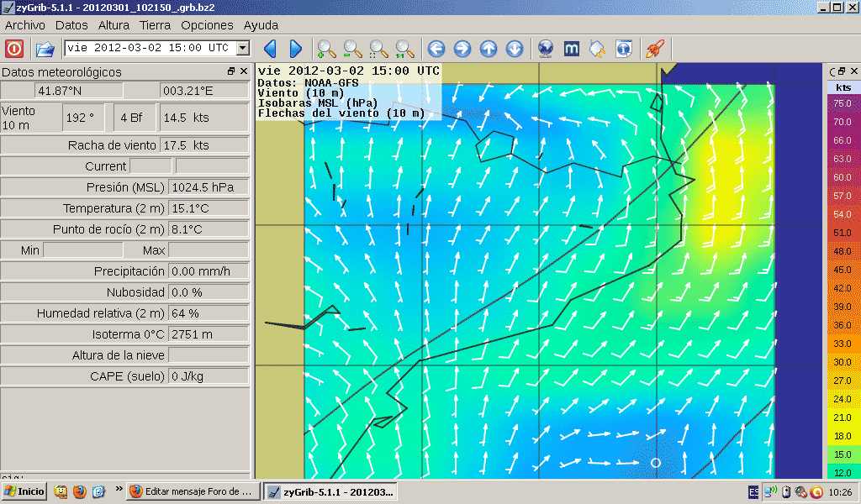
Task: Open the Tierra menu
Action: click(x=155, y=25)
